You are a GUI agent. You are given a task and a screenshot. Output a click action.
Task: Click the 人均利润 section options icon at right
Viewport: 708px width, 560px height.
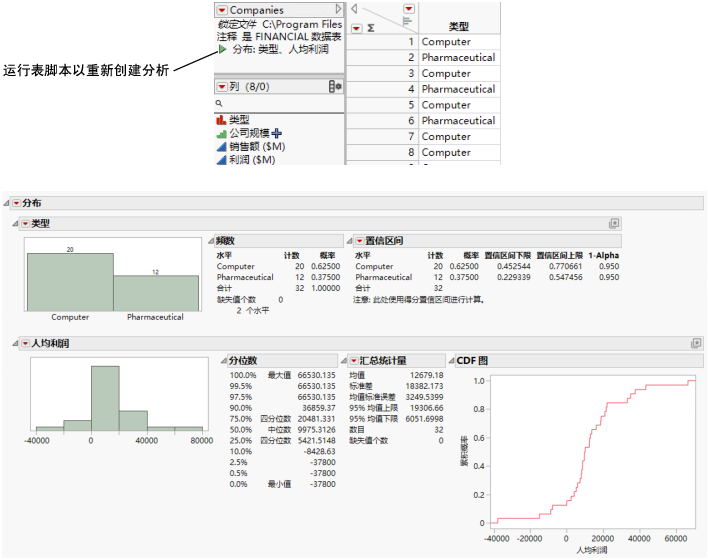point(696,343)
